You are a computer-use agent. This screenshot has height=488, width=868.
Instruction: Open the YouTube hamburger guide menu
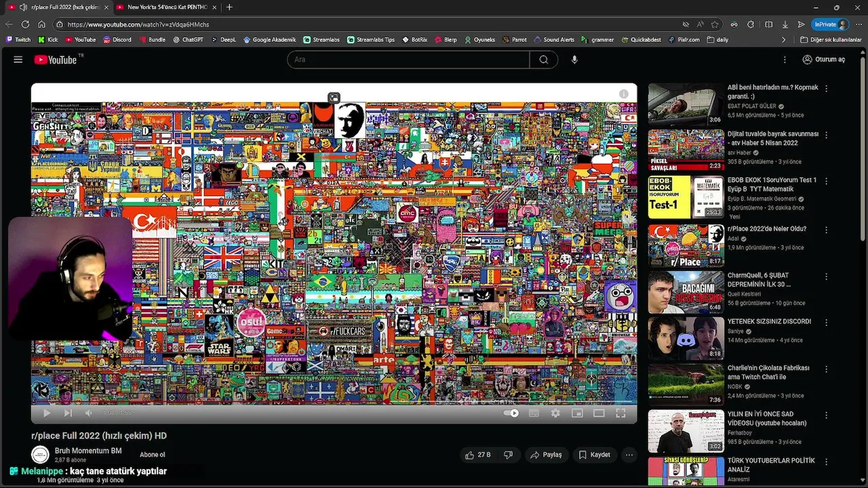pyautogui.click(x=18, y=60)
